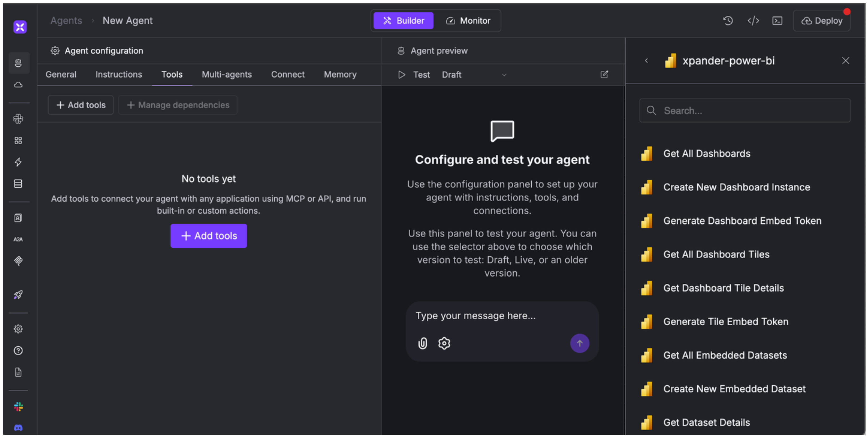
Task: Click the purple Add tools button
Action: (208, 236)
